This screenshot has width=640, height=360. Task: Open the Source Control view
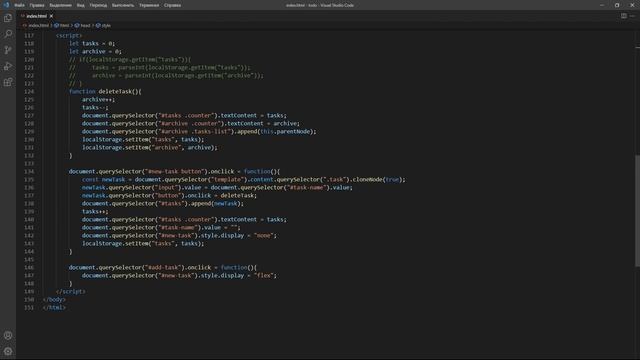tap(8, 50)
